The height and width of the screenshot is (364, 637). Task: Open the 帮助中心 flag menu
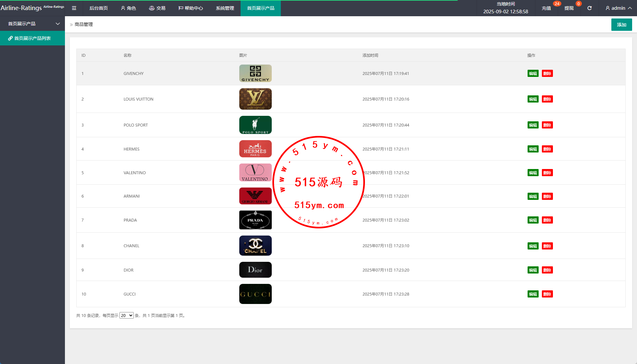(191, 8)
